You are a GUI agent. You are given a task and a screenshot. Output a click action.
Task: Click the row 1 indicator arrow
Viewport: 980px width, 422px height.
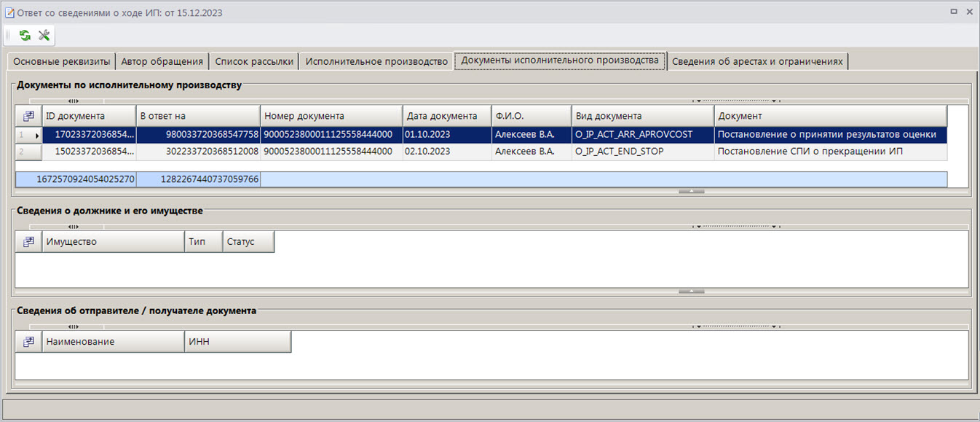36,135
